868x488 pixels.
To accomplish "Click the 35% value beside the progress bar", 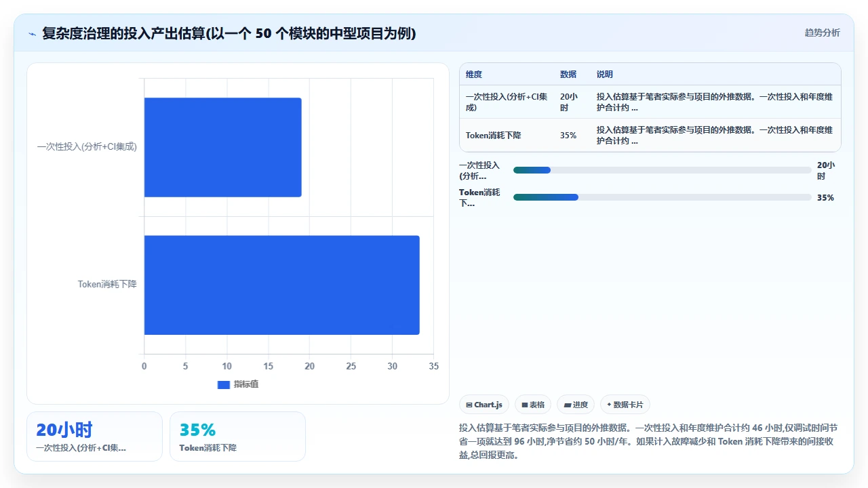I will (x=825, y=198).
